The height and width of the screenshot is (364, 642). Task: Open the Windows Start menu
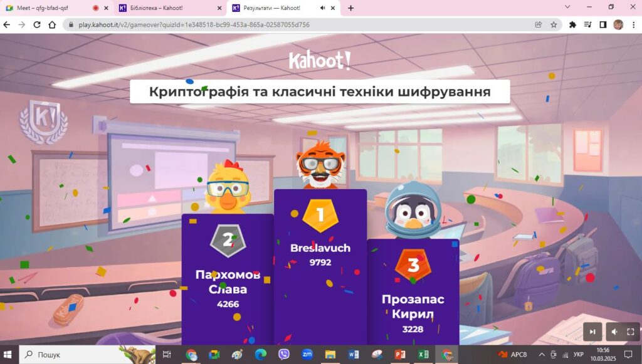tap(8, 355)
